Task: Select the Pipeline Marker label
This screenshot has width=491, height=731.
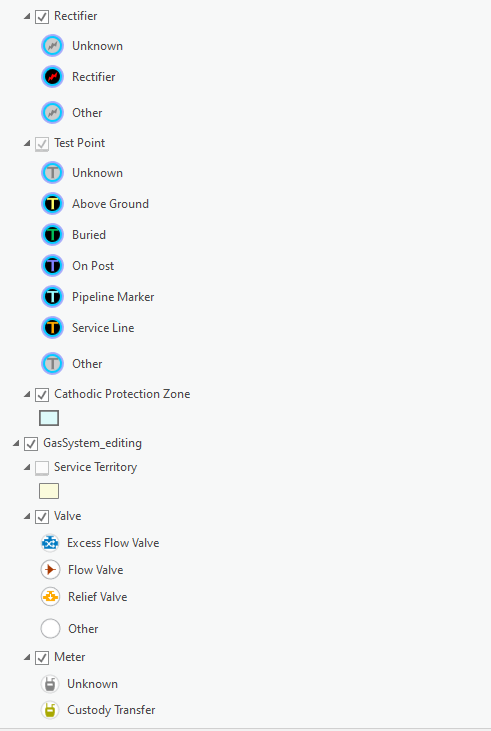Action: 113,297
